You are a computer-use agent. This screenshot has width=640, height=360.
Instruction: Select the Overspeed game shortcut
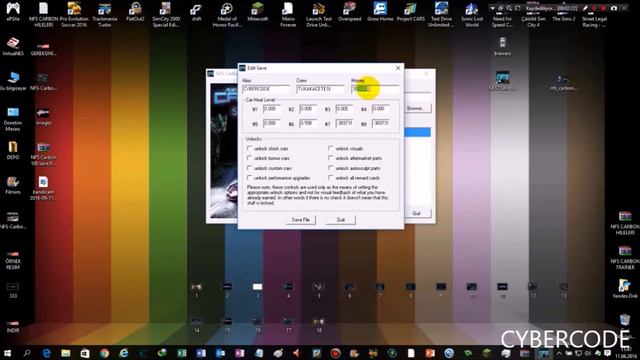tap(350, 12)
